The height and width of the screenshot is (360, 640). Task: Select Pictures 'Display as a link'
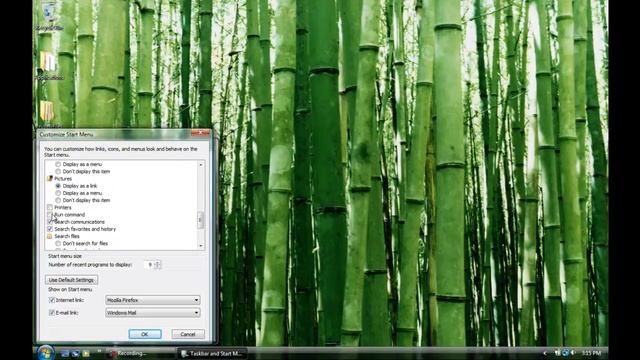tap(58, 186)
